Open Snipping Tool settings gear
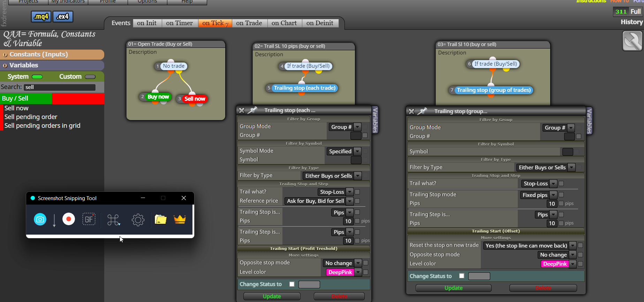The width and height of the screenshot is (644, 302). (x=138, y=220)
